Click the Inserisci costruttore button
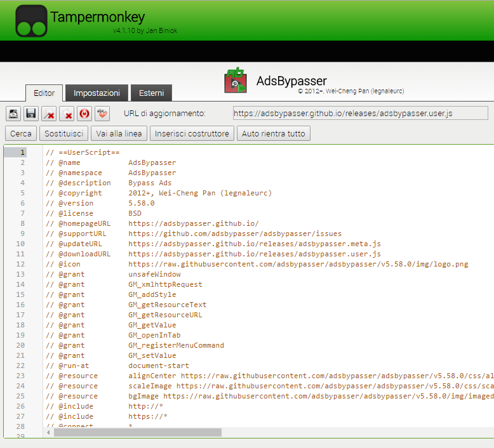This screenshot has height=448, width=494. tap(192, 133)
